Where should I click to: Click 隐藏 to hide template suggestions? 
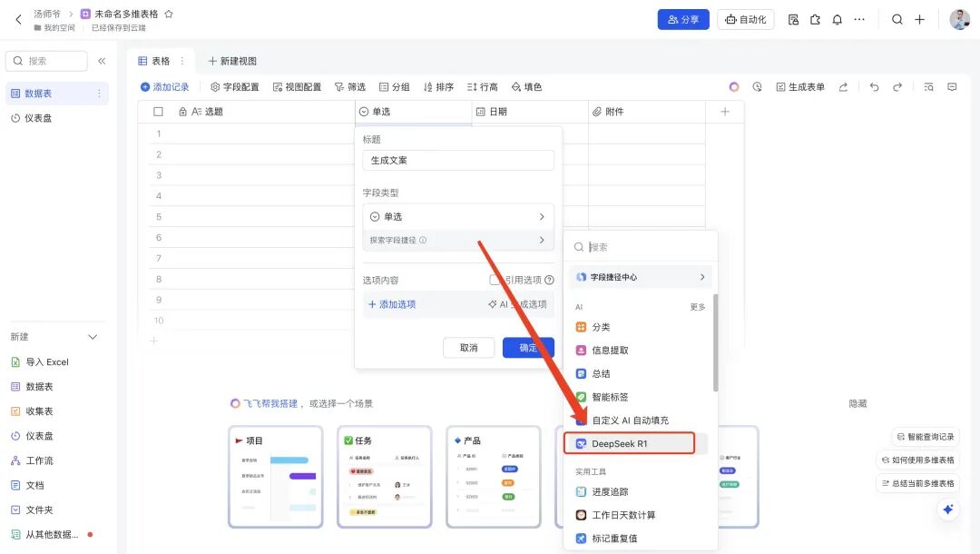tap(857, 404)
